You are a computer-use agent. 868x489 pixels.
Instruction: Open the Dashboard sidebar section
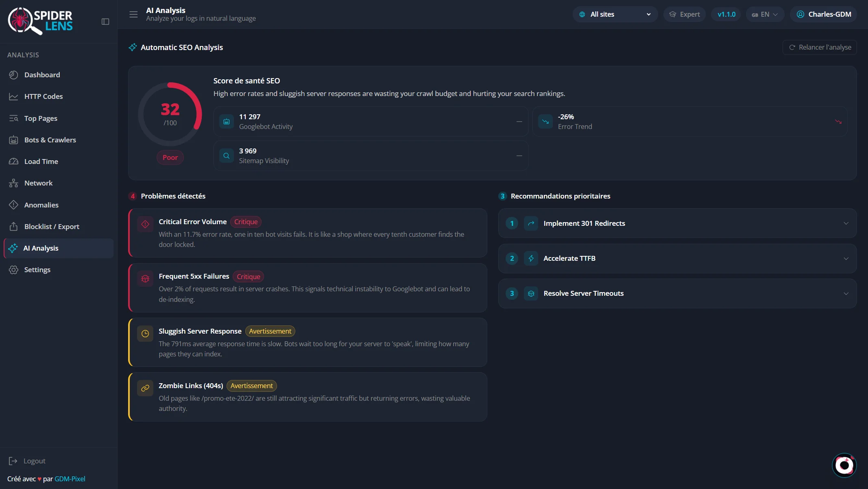point(42,75)
